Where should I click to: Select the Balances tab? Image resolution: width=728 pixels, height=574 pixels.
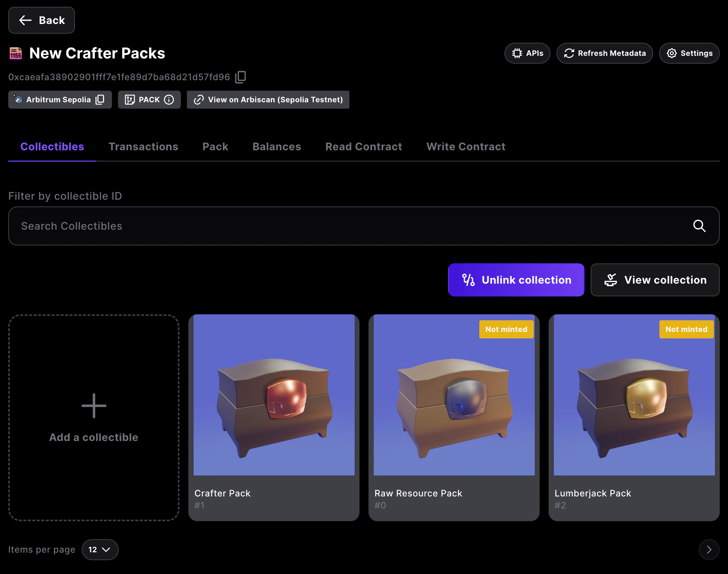click(277, 146)
